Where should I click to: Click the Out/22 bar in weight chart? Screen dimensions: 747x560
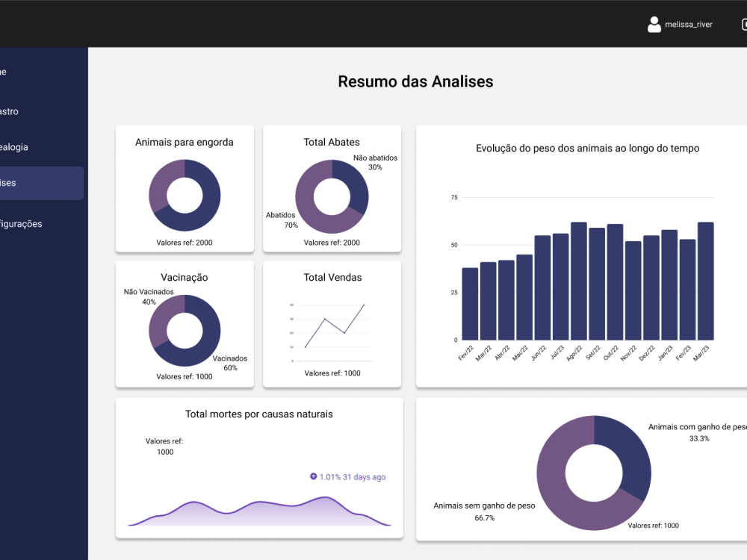click(615, 282)
